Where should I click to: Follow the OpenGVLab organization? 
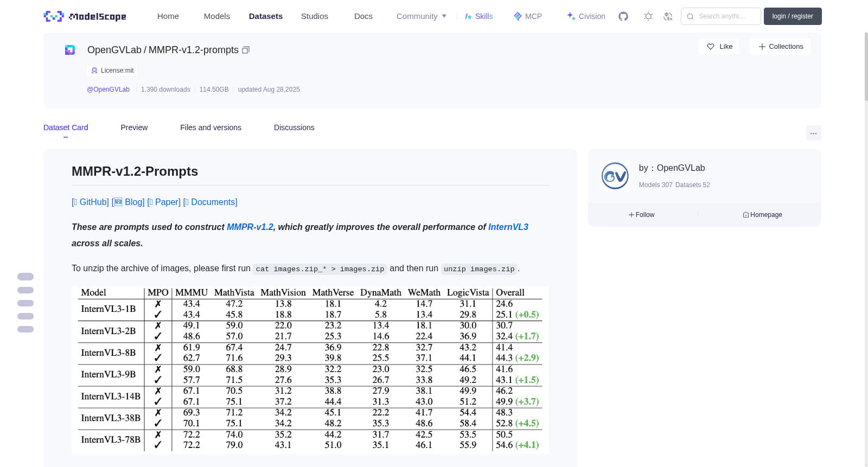coord(642,215)
